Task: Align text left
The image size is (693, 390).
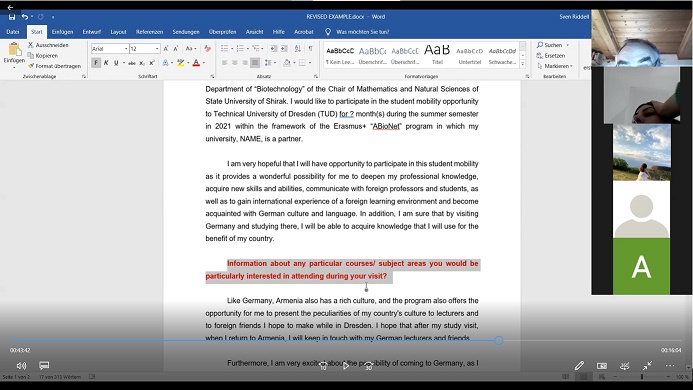Action: pyautogui.click(x=225, y=63)
